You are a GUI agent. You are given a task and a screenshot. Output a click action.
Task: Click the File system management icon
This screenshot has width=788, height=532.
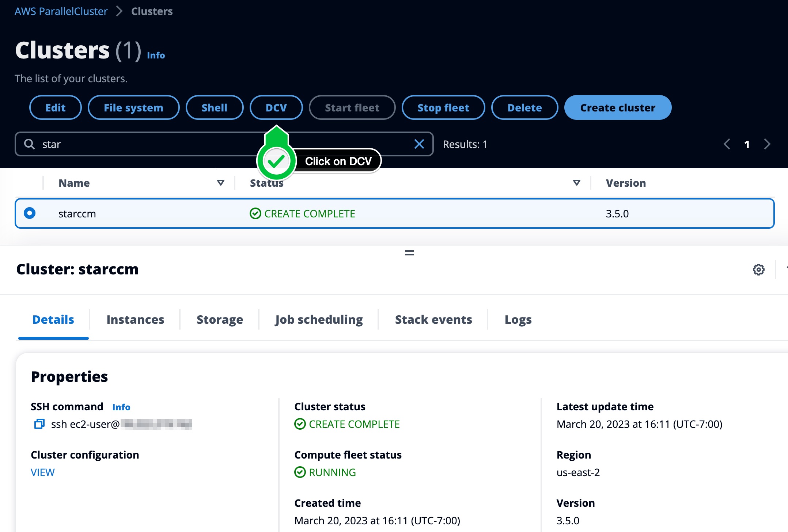[133, 107]
